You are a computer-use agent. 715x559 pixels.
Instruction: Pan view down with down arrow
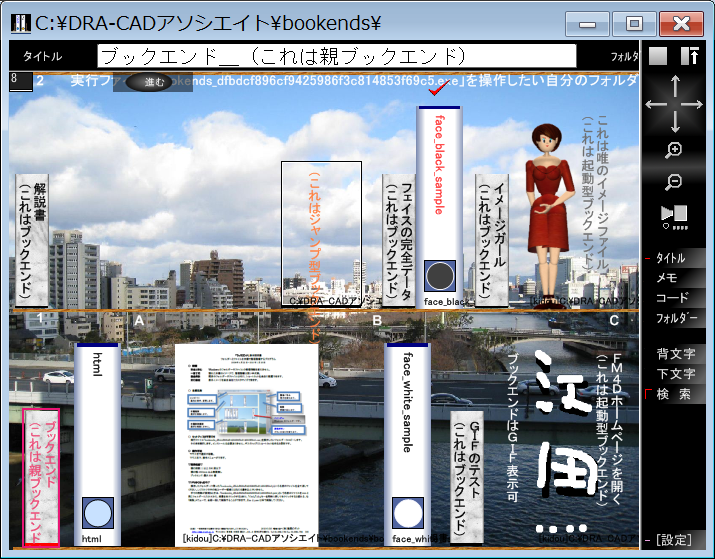[x=675, y=122]
